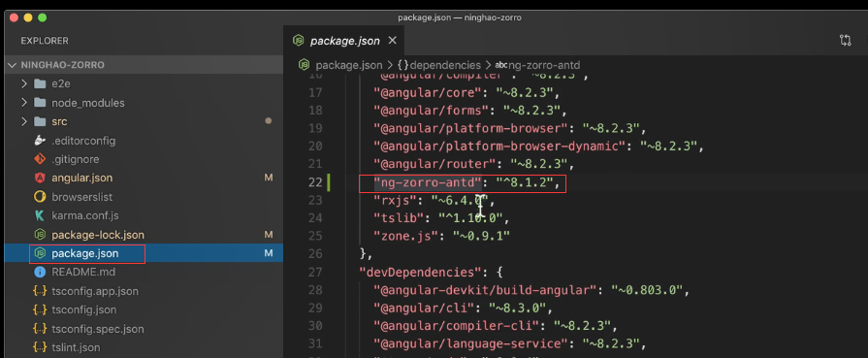
Task: Click line number 27 in the gutter
Action: coord(315,272)
